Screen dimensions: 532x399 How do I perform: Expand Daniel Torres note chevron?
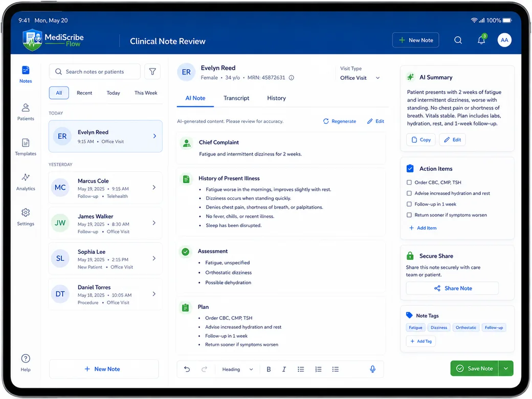154,294
